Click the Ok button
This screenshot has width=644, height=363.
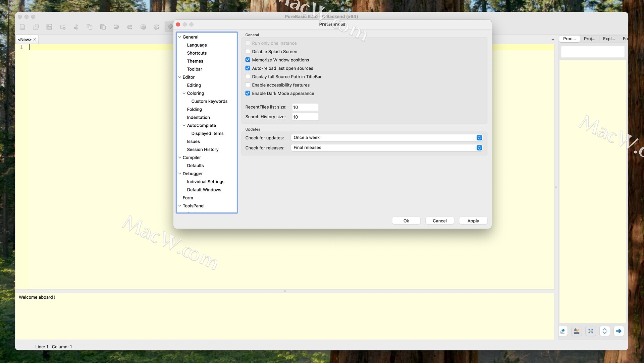[x=406, y=221]
